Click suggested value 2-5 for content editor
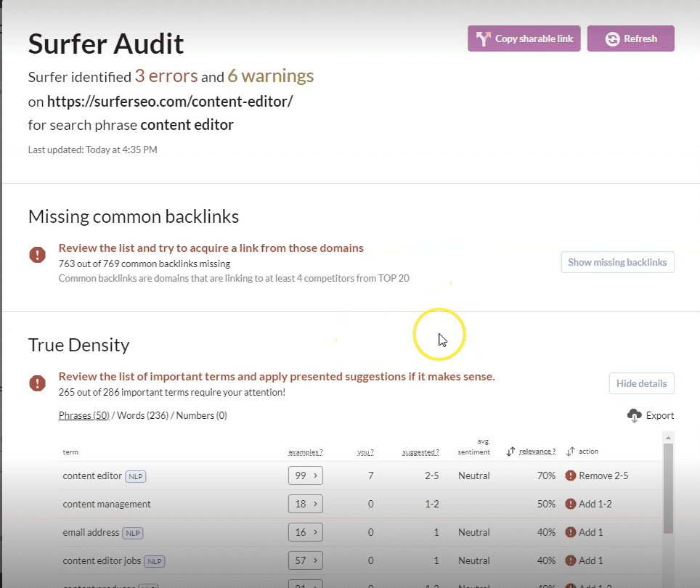 432,475
